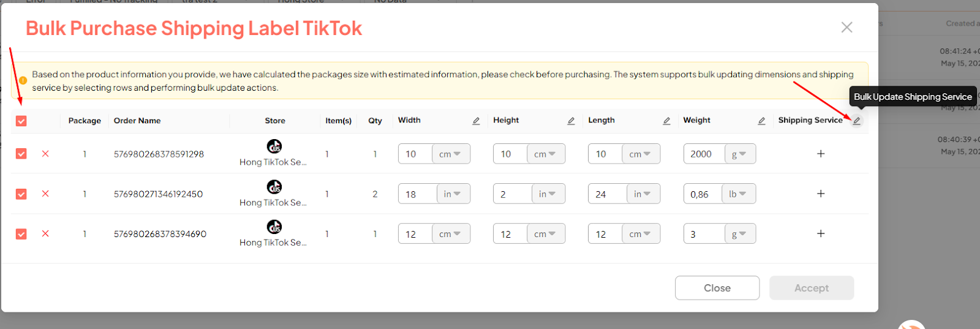Viewport: 980px width, 329px height.
Task: Toggle the select-all checkbox in header
Action: click(21, 121)
